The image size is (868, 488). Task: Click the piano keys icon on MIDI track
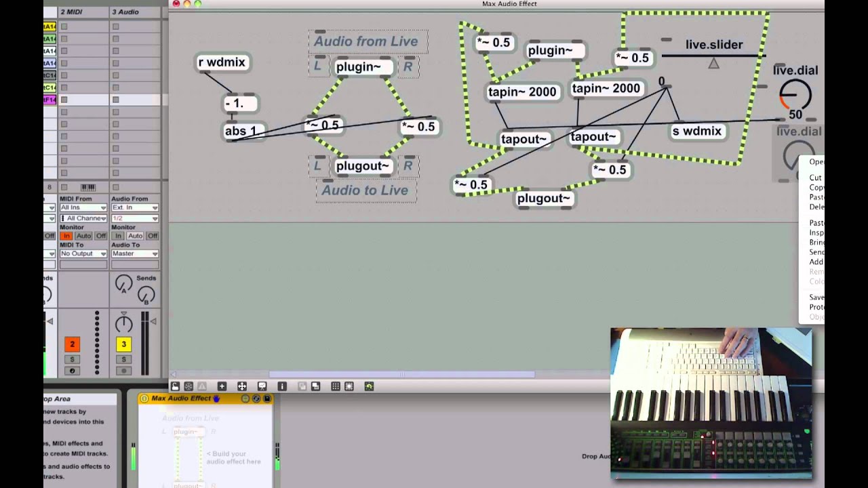pos(88,187)
